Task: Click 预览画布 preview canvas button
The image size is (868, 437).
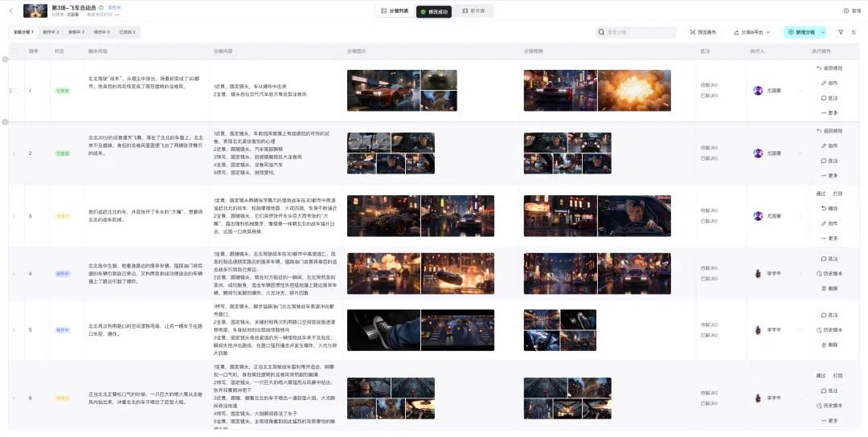Action: click(703, 33)
